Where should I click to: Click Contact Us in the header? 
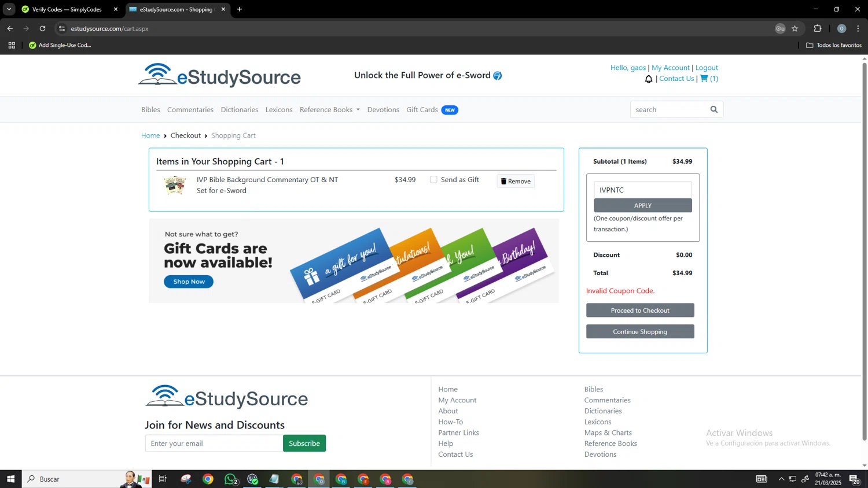click(676, 79)
